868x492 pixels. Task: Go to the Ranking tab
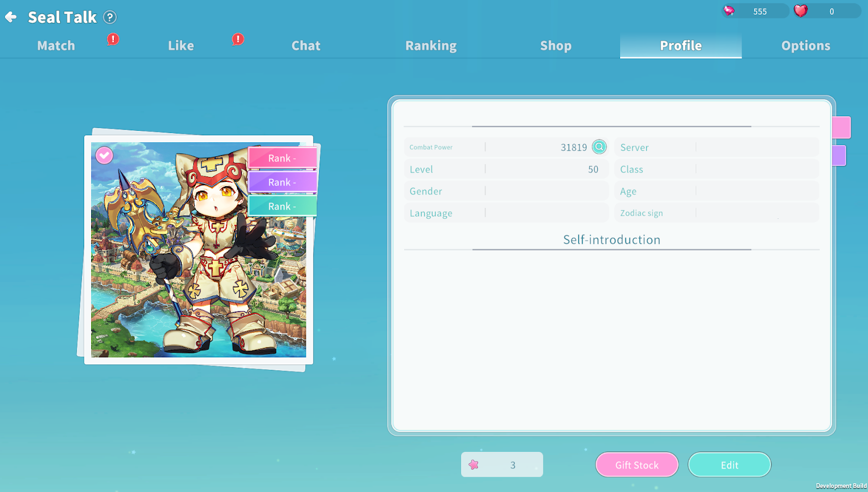431,46
